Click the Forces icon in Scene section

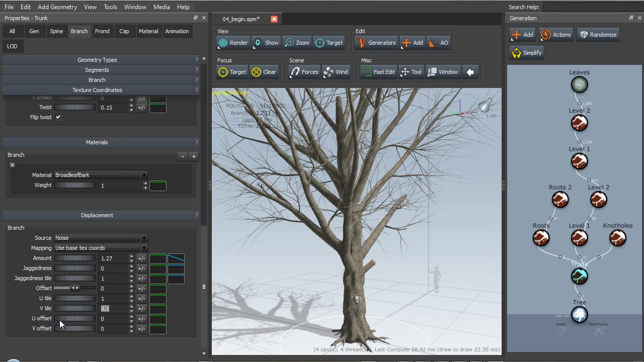[x=304, y=72]
